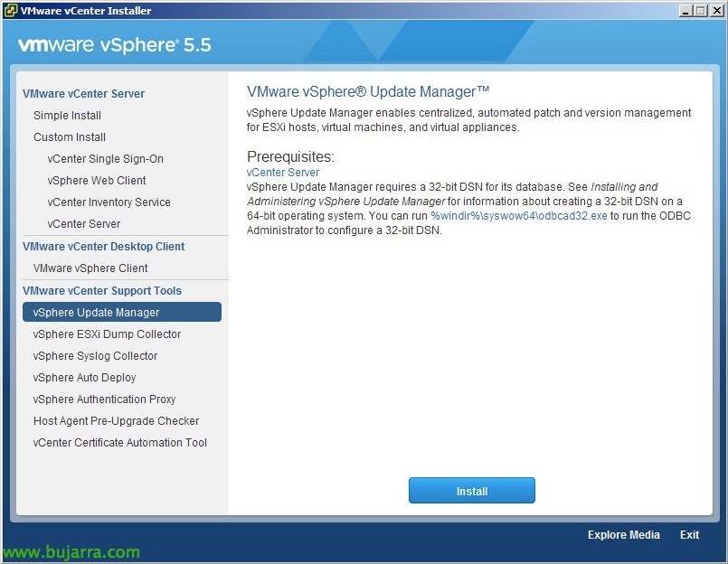
Task: Click the blue Install button
Action: tap(472, 491)
